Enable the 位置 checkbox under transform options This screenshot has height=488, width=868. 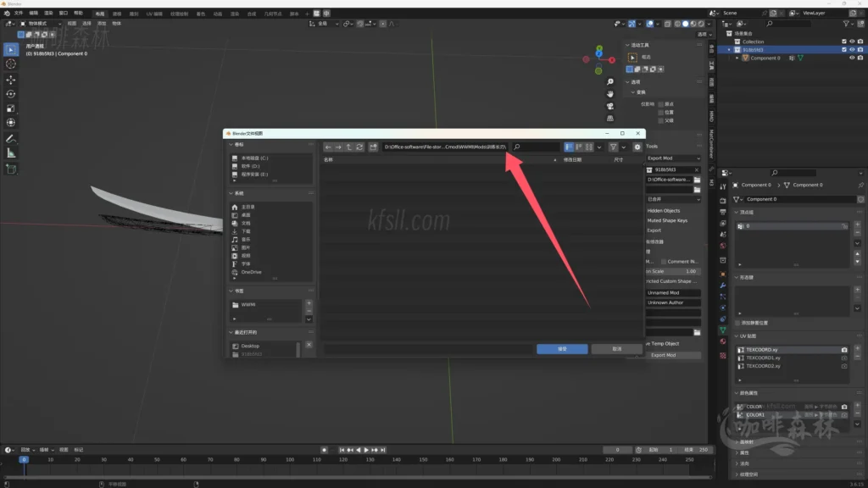pos(660,112)
